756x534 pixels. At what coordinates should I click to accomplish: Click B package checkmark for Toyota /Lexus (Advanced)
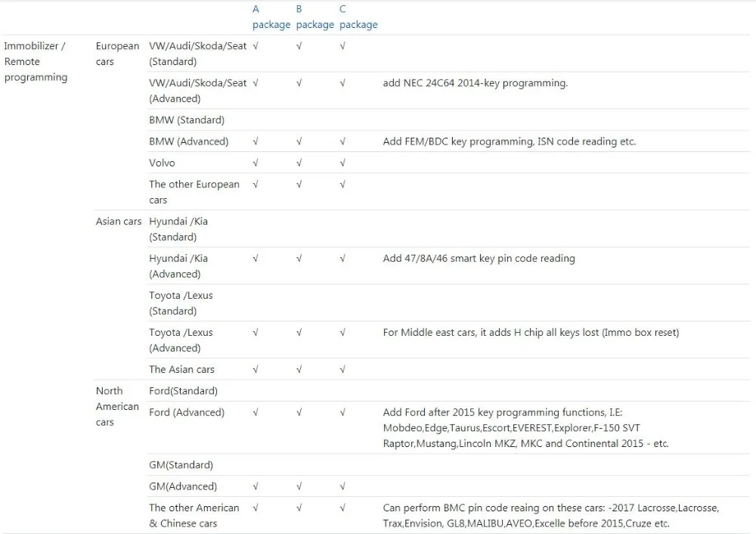[299, 332]
